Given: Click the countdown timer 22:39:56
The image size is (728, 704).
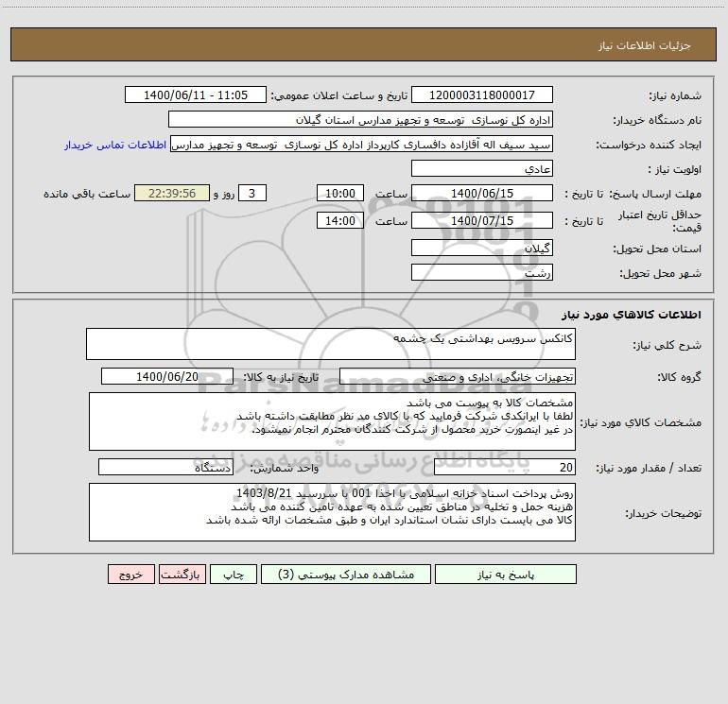Looking at the screenshot, I should click(172, 193).
